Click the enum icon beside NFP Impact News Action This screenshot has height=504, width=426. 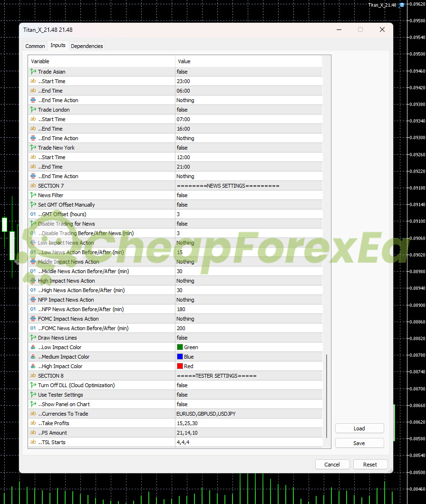tap(33, 299)
